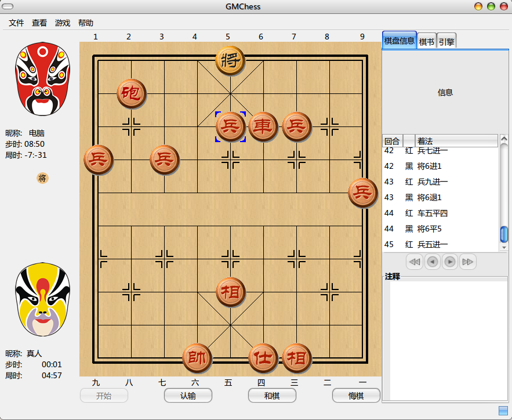
Task: Maximize the GMChess window
Action: point(491,6)
